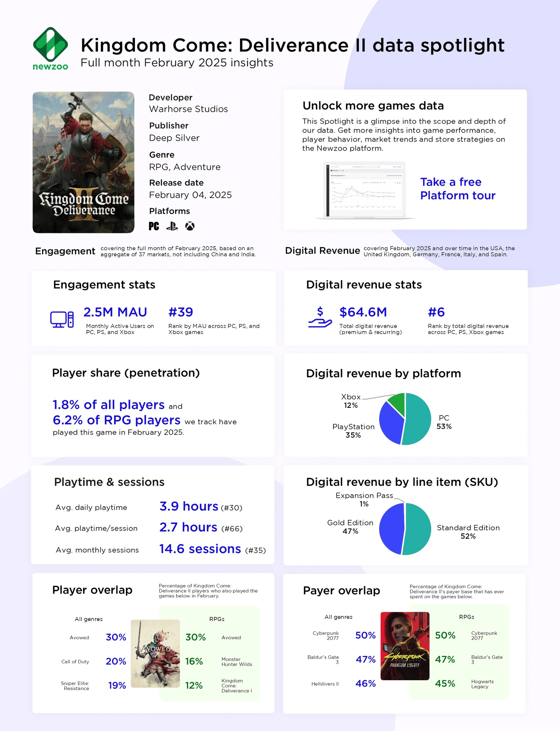The width and height of the screenshot is (560, 731).
Task: Click the Avowed game cover image
Action: pyautogui.click(x=155, y=654)
